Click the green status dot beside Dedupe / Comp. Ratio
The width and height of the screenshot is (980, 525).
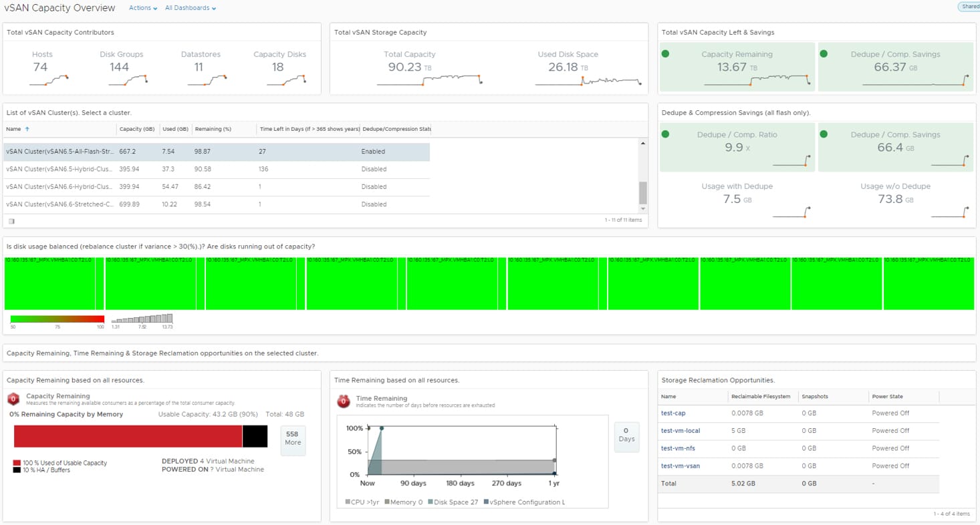click(665, 134)
